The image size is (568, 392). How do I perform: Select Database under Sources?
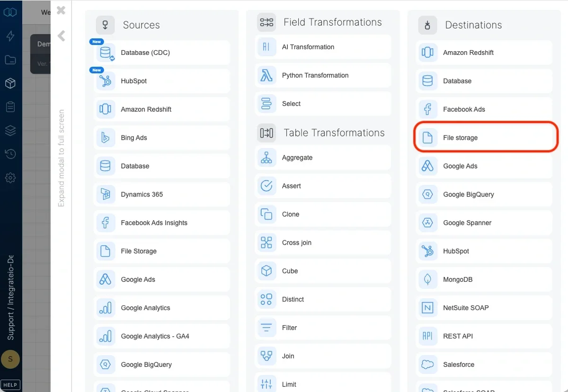coord(162,166)
